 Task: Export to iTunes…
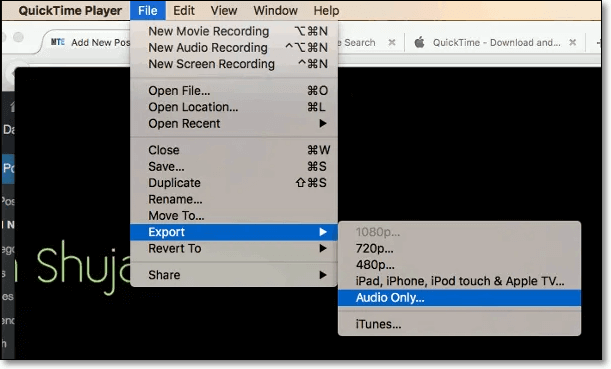[x=459, y=324]
